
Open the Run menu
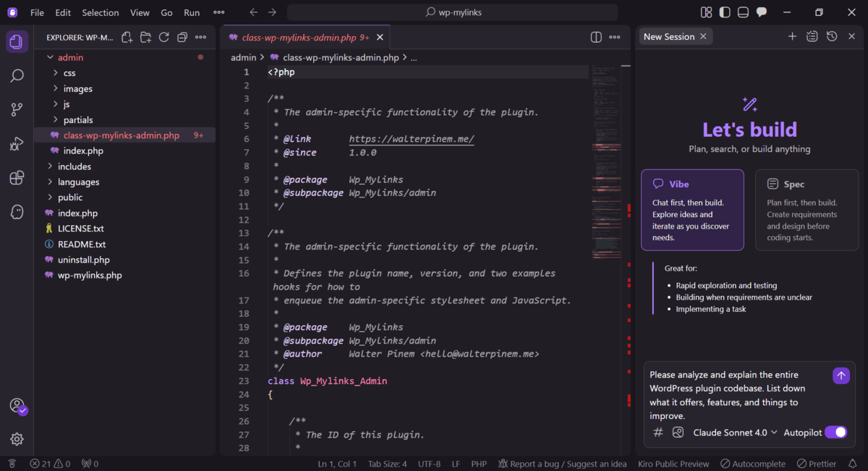192,12
